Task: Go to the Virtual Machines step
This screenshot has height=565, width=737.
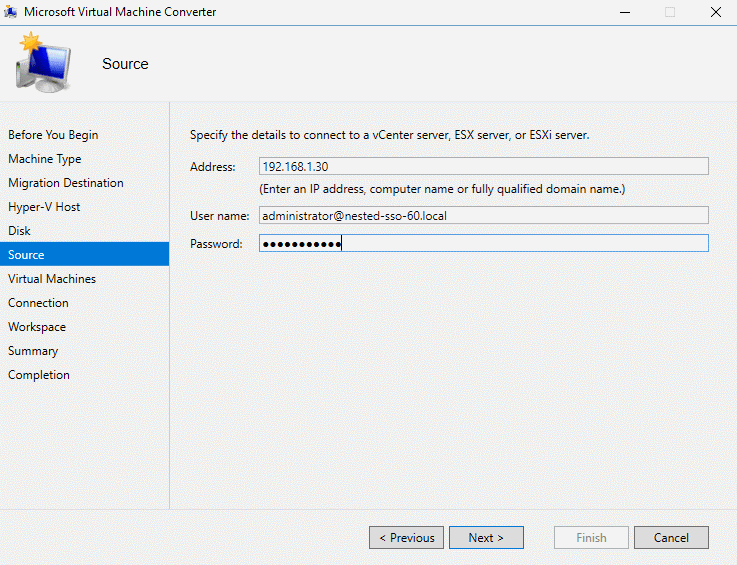Action: 52,279
